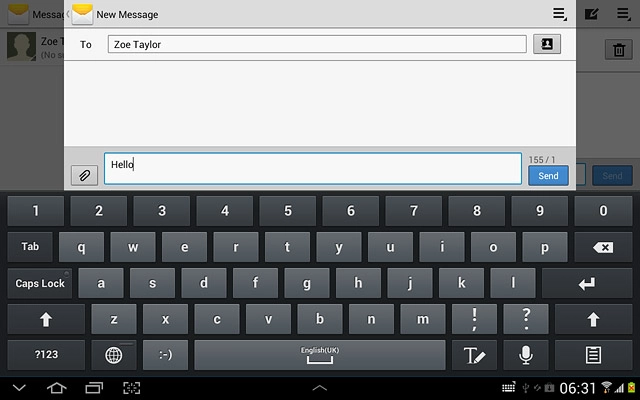Expand the bottom bar up-arrow panel
Screen dimensions: 640x400
coord(320,388)
